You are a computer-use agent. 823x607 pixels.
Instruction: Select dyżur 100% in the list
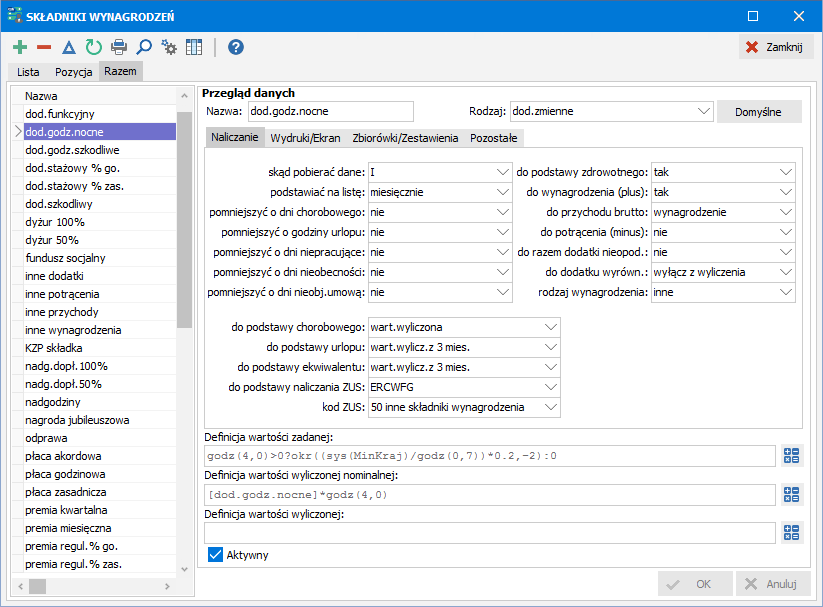(x=100, y=222)
